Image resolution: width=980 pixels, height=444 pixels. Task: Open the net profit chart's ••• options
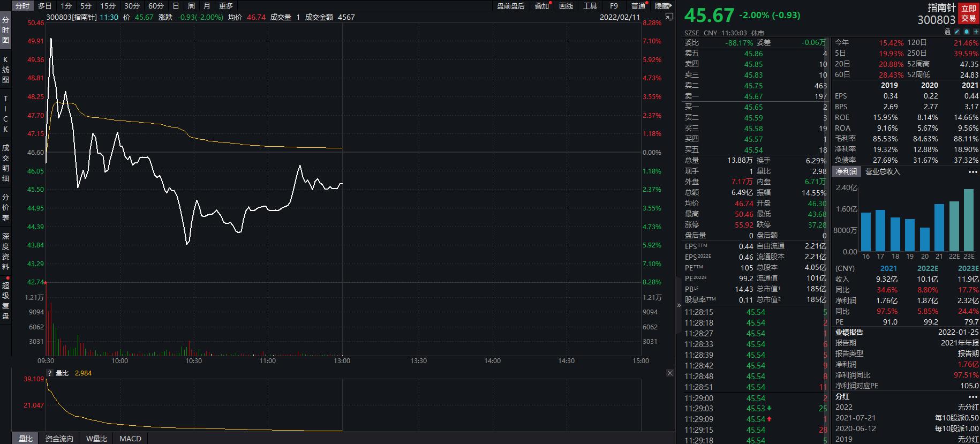coord(973,172)
